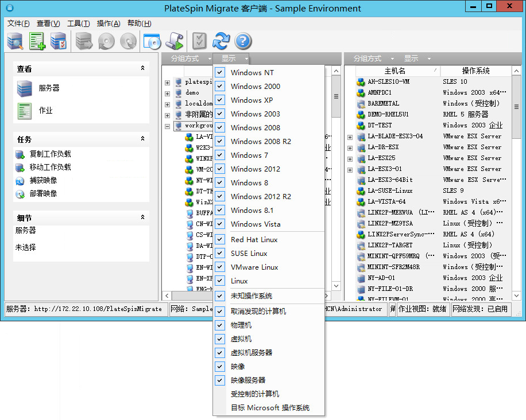Select 受控制的计算机 menu entry
Image resolution: width=526 pixels, height=420 pixels.
(x=255, y=394)
